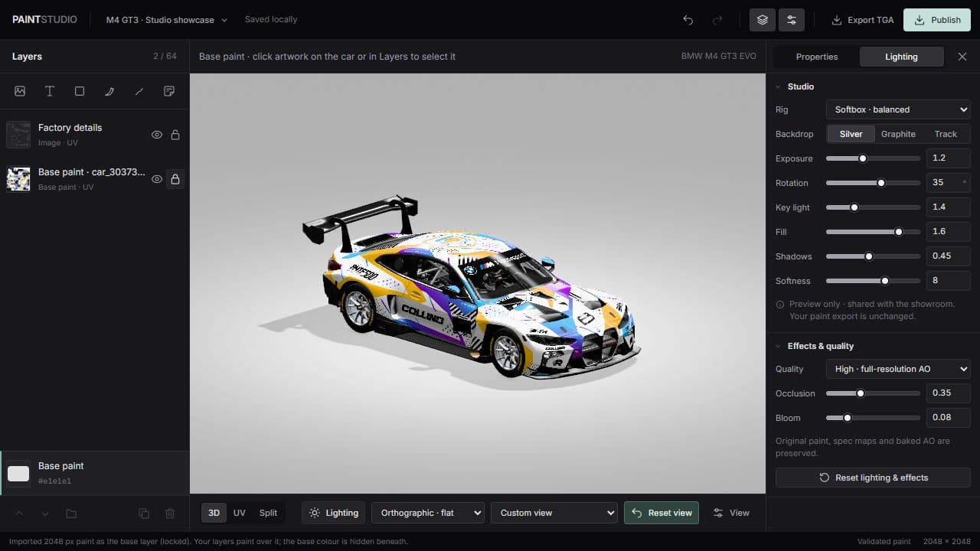This screenshot has width=980, height=551.
Task: Click the Exposure value field 1.2
Action: [x=948, y=158]
